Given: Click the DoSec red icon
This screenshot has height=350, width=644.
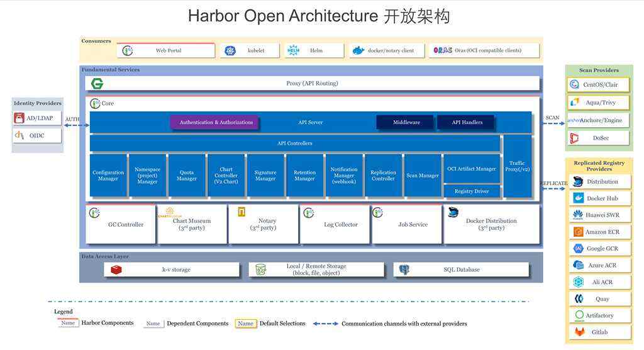Looking at the screenshot, I should click(x=574, y=138).
